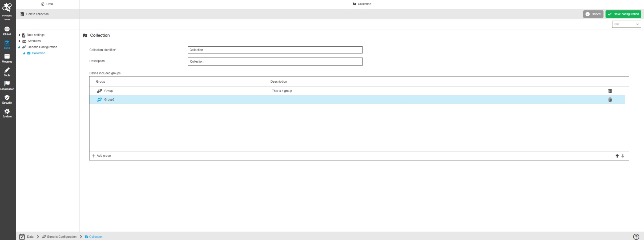The image size is (644, 240).
Task: Click Add group button
Action: (101, 156)
